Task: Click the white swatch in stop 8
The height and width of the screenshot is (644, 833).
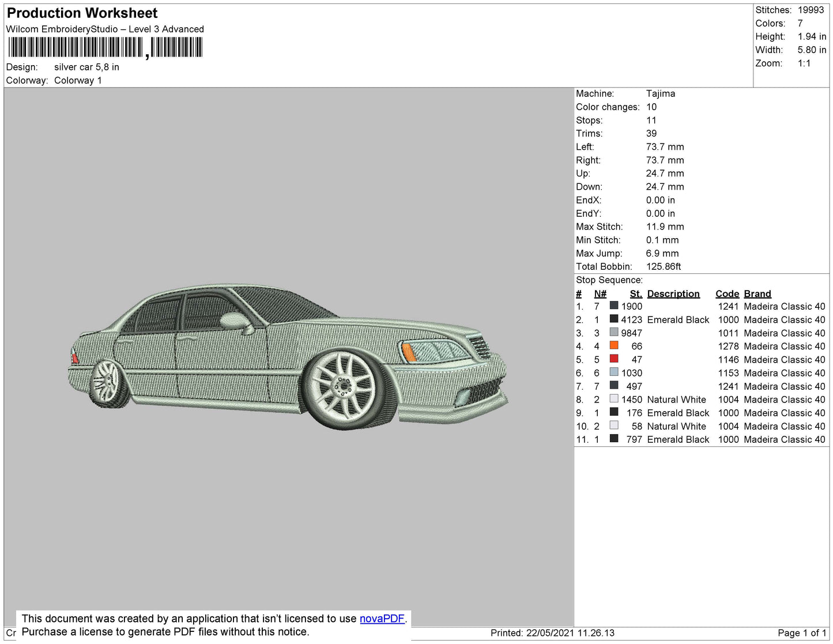Action: (x=614, y=398)
